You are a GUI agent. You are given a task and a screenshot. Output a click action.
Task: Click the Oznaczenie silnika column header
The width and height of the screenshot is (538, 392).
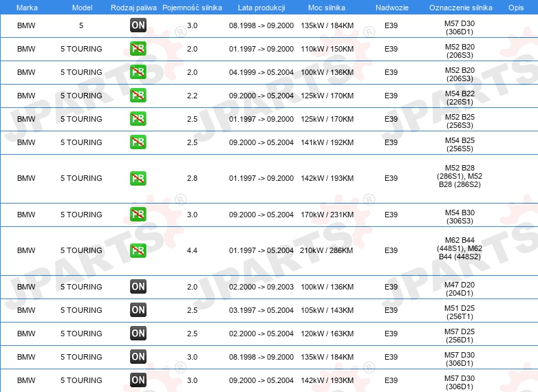pos(461,8)
